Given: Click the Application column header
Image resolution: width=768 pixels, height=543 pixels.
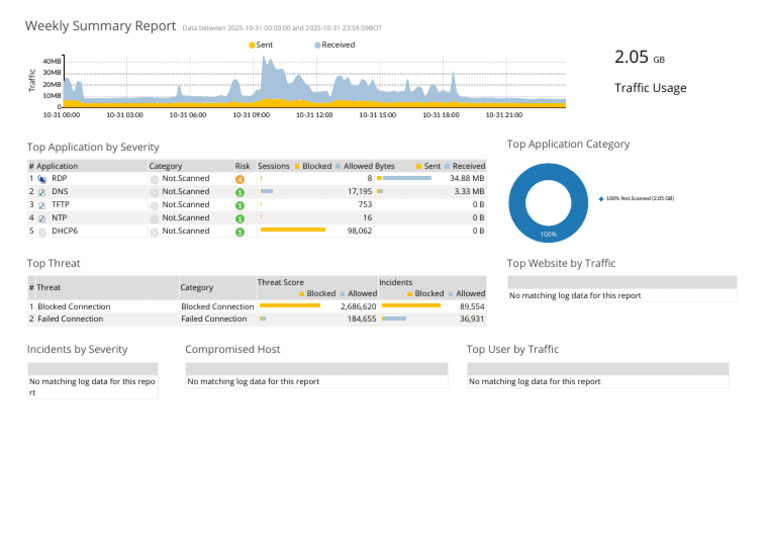Looking at the screenshot, I should (57, 166).
